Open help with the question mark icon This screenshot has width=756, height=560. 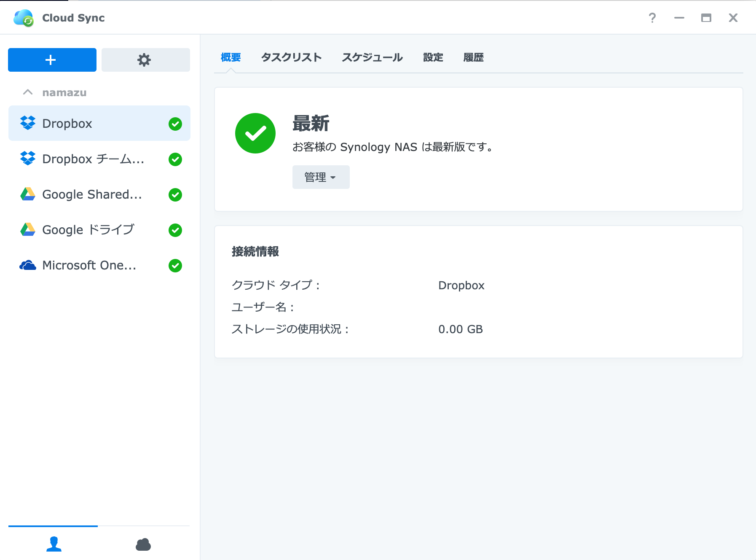652,18
